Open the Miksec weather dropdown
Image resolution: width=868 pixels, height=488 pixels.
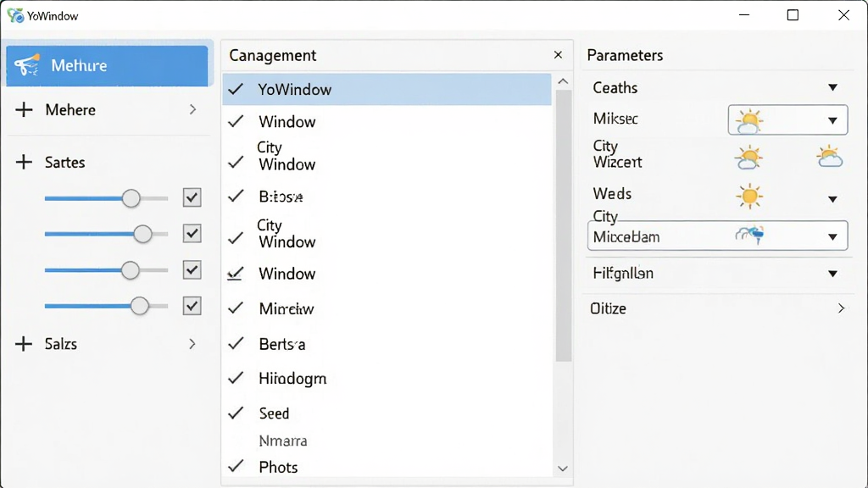click(x=787, y=120)
